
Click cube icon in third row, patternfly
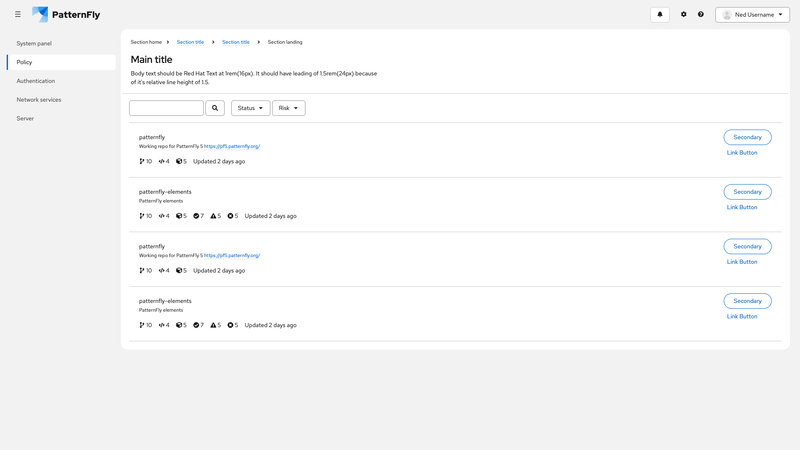[x=179, y=270]
